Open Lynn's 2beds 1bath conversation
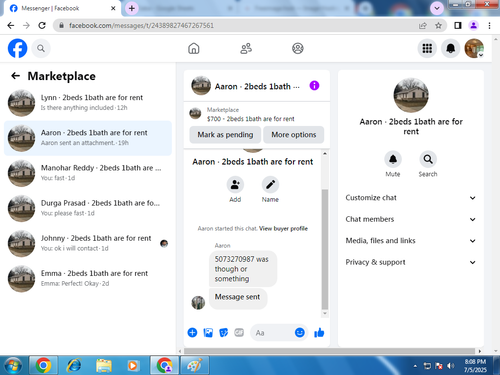Screen dimensions: 500x375 tap(88, 103)
